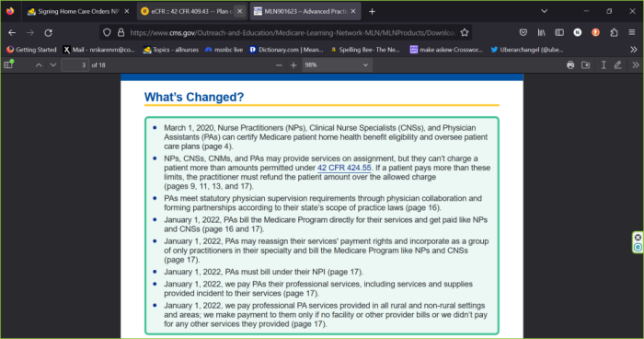Edit the PDF page number field
The image size is (644, 339).
pyautogui.click(x=75, y=65)
